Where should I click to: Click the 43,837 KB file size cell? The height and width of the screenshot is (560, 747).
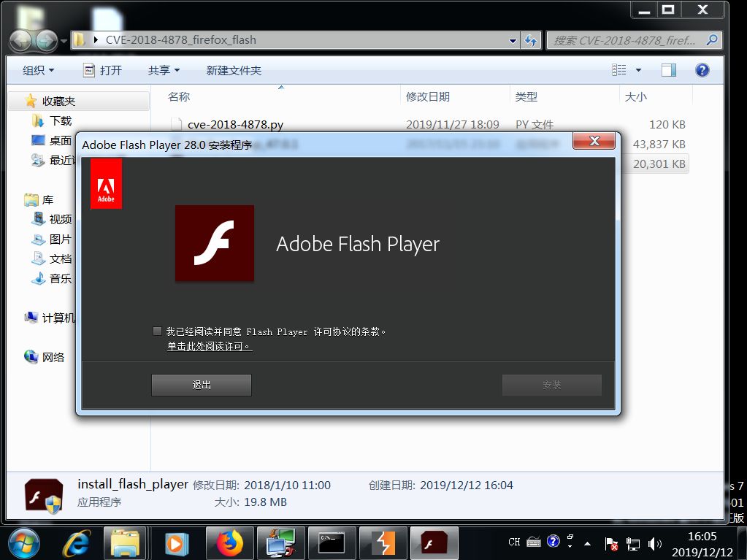pos(659,145)
